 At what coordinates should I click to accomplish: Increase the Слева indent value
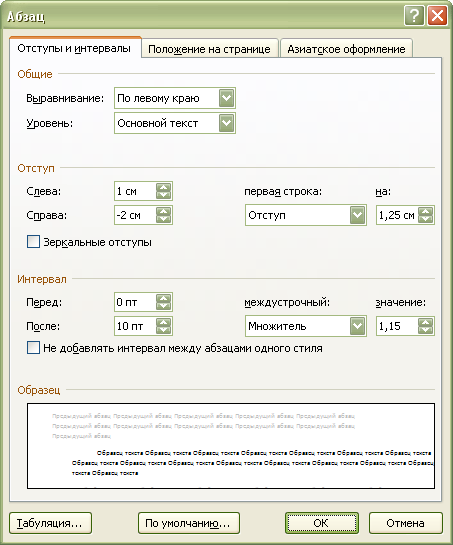pos(163,187)
